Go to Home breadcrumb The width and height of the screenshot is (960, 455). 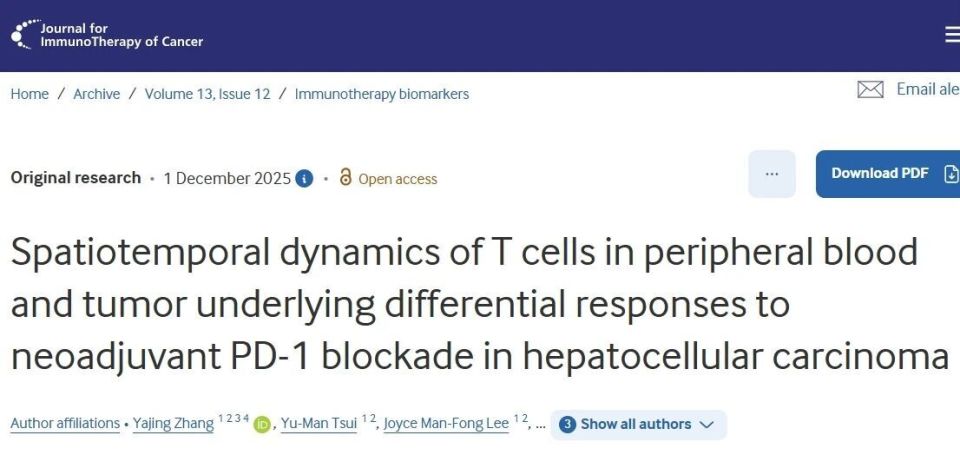pyautogui.click(x=29, y=94)
